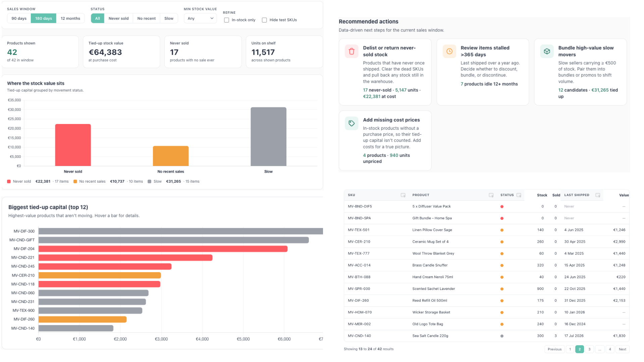Click the MV-DIF-300 bar in top 12 chart
644x362 pixels.
[181, 231]
